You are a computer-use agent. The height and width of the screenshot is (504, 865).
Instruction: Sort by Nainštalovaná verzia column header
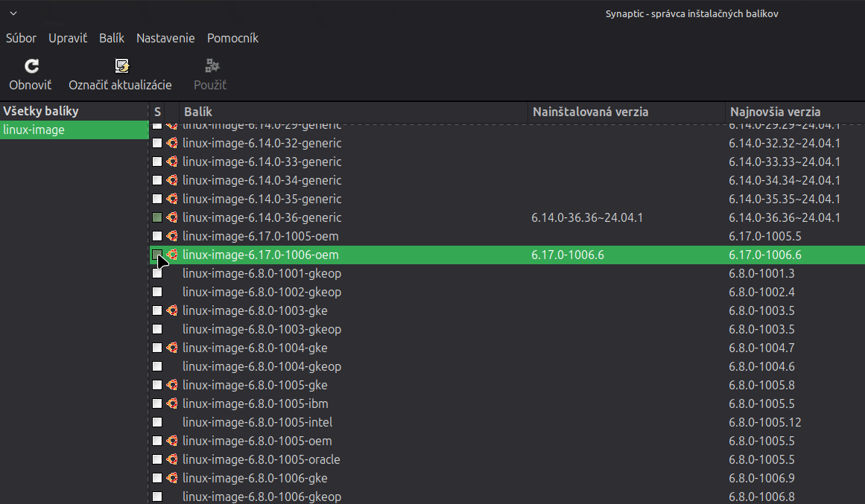tap(624, 112)
